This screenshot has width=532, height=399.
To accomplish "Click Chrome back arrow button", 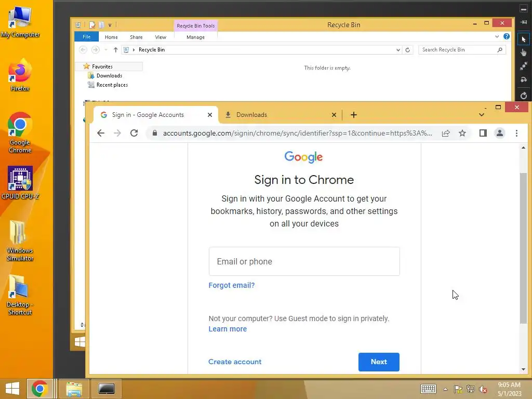I will [101, 133].
